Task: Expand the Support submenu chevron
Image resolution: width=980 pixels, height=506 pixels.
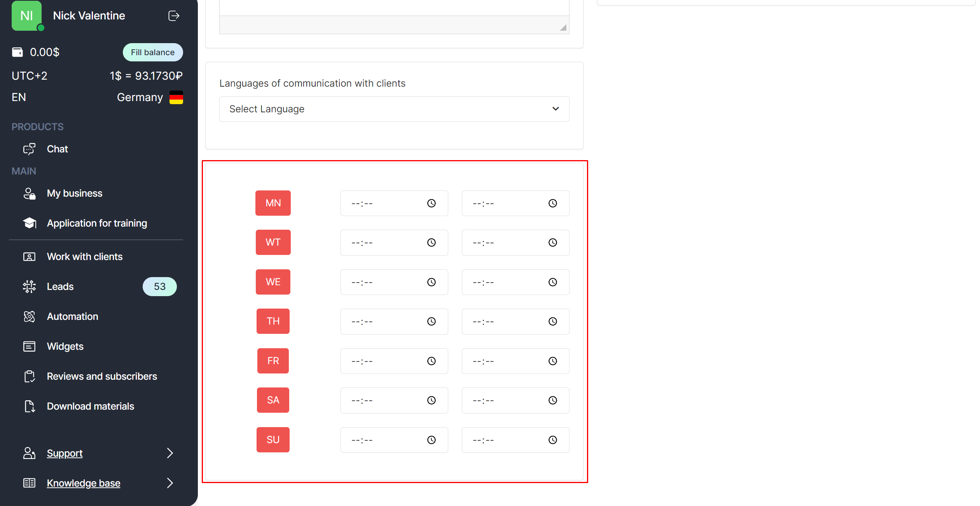Action: [170, 453]
